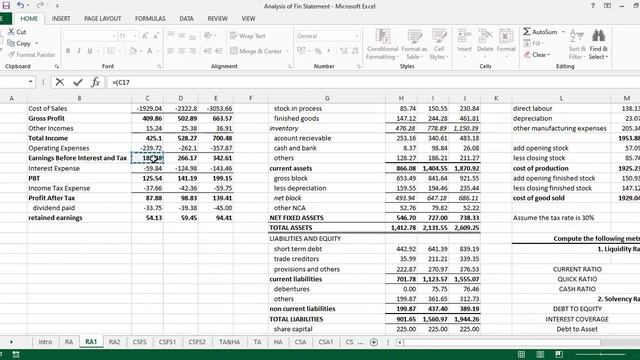Toggle bold formatting
640x360 pixels.
68,51
